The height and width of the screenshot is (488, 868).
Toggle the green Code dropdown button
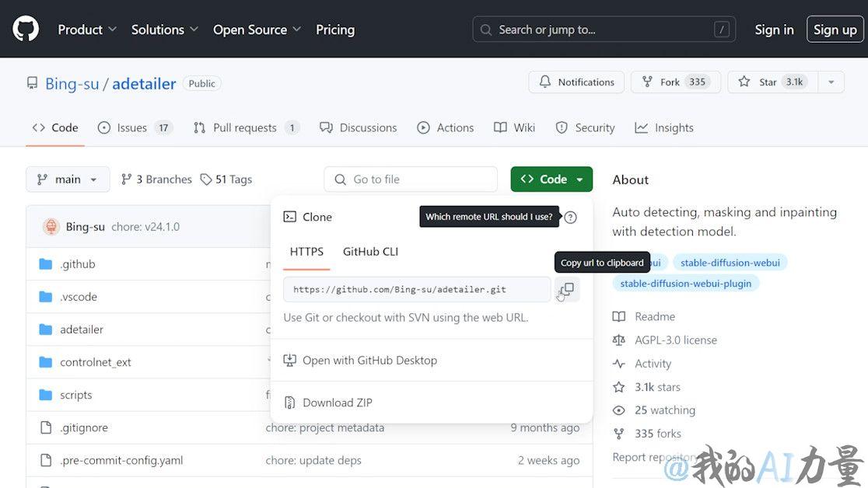coord(551,180)
